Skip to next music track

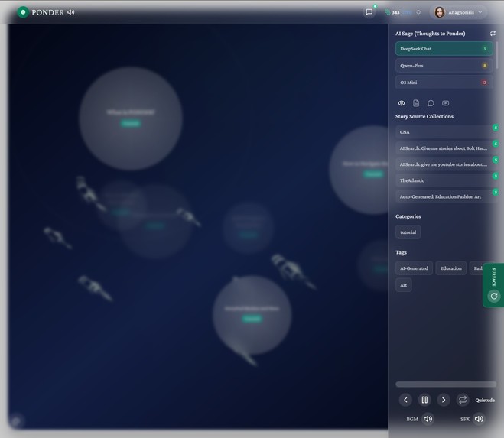point(444,400)
